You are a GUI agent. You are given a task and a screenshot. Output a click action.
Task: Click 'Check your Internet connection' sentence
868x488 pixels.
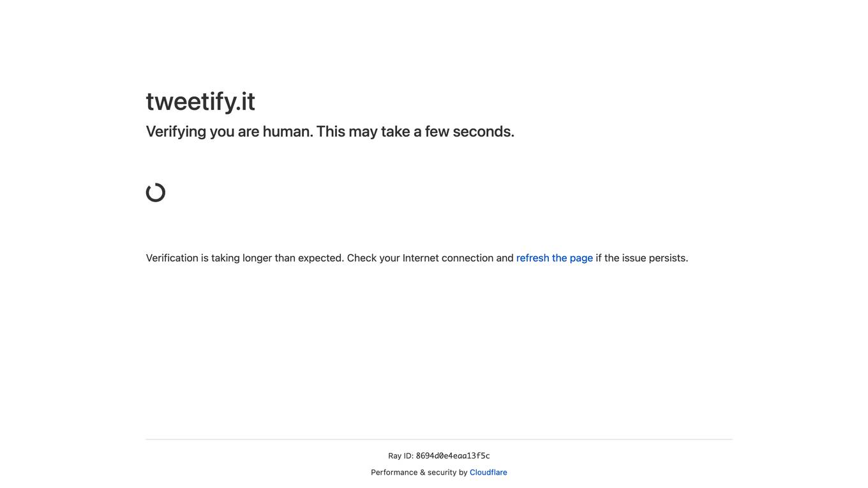coord(420,258)
